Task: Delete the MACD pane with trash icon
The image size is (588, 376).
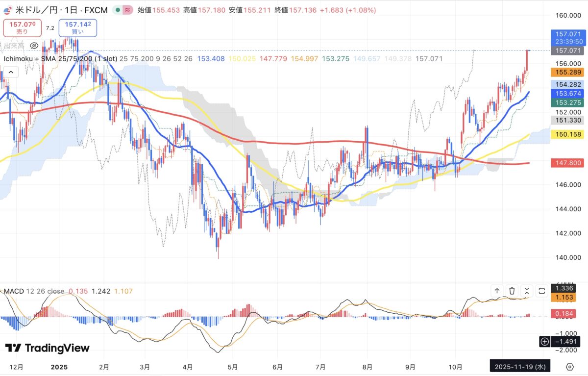Action: click(x=512, y=291)
